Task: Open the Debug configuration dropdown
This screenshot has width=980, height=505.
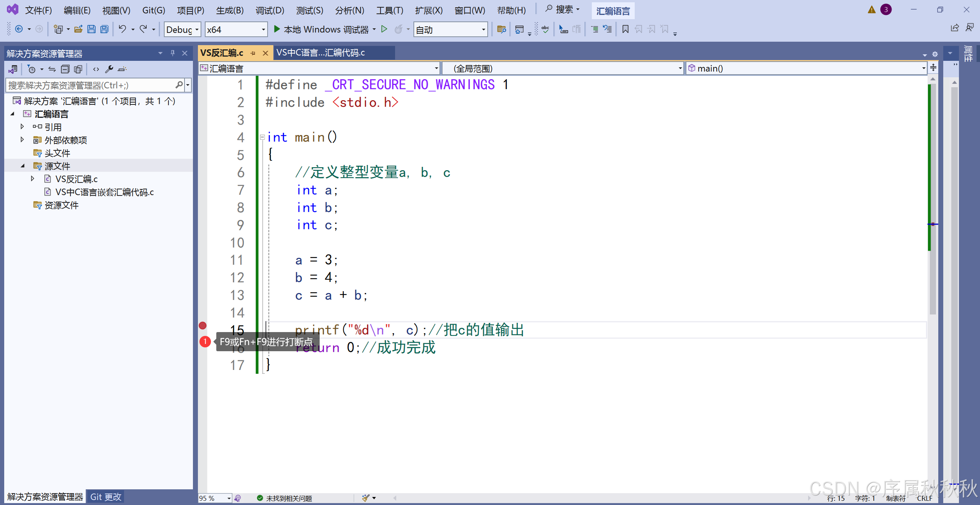Action: (x=182, y=29)
